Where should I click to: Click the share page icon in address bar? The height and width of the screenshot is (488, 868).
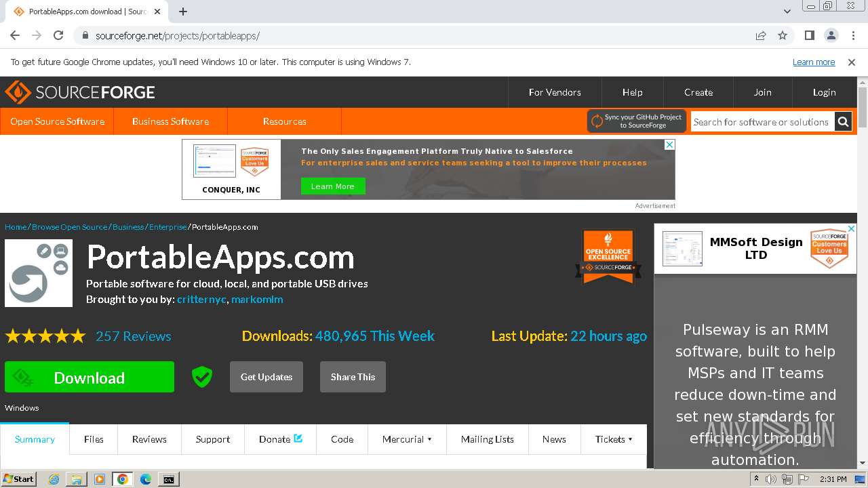(761, 35)
